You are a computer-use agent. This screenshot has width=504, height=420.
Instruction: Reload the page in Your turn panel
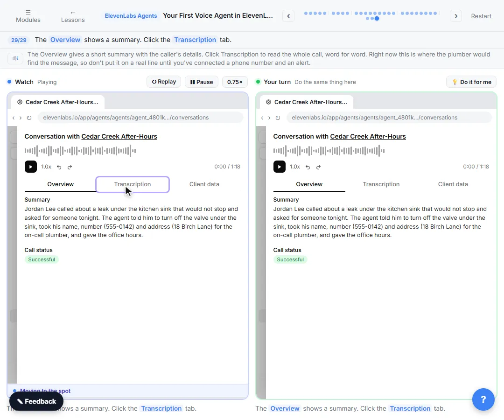[278, 118]
